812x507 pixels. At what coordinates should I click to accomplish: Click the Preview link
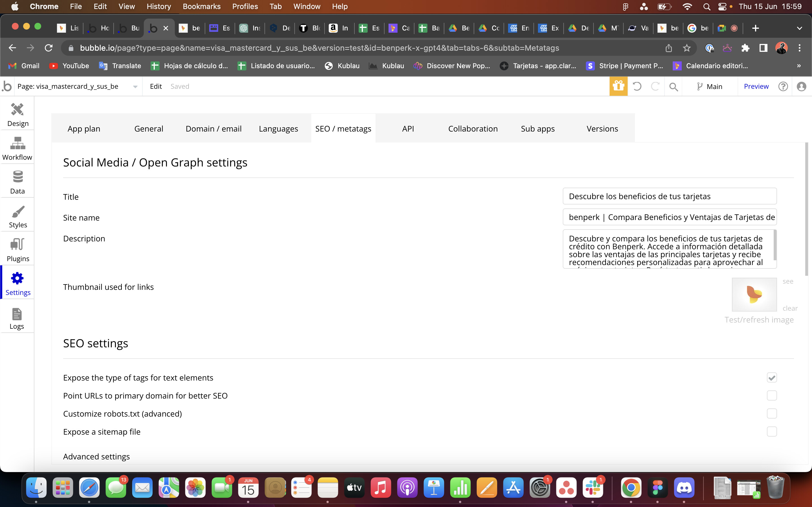(756, 86)
